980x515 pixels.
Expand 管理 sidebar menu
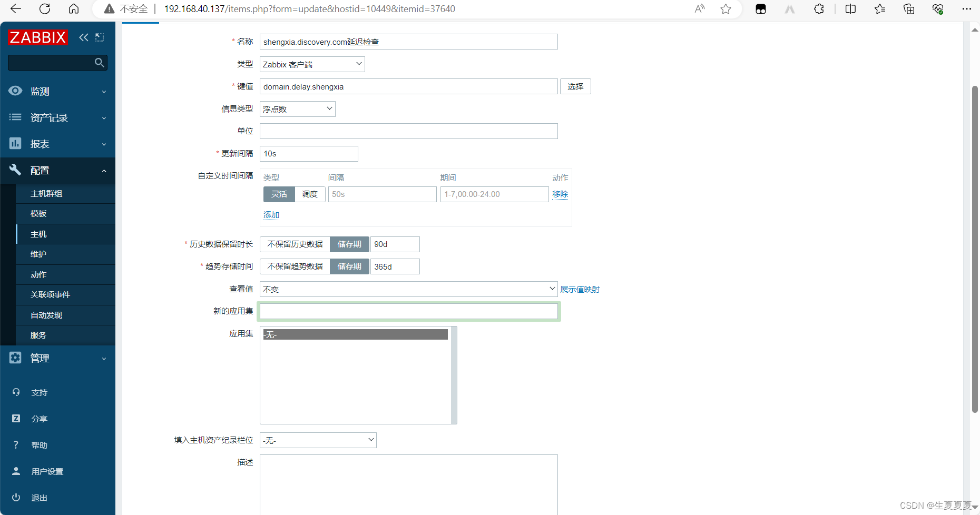(x=58, y=358)
